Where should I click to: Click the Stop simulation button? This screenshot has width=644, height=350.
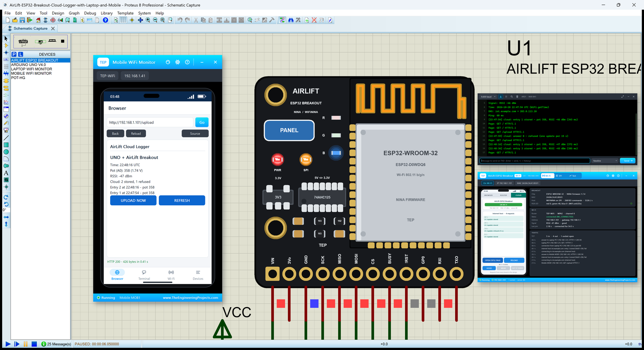coord(34,344)
